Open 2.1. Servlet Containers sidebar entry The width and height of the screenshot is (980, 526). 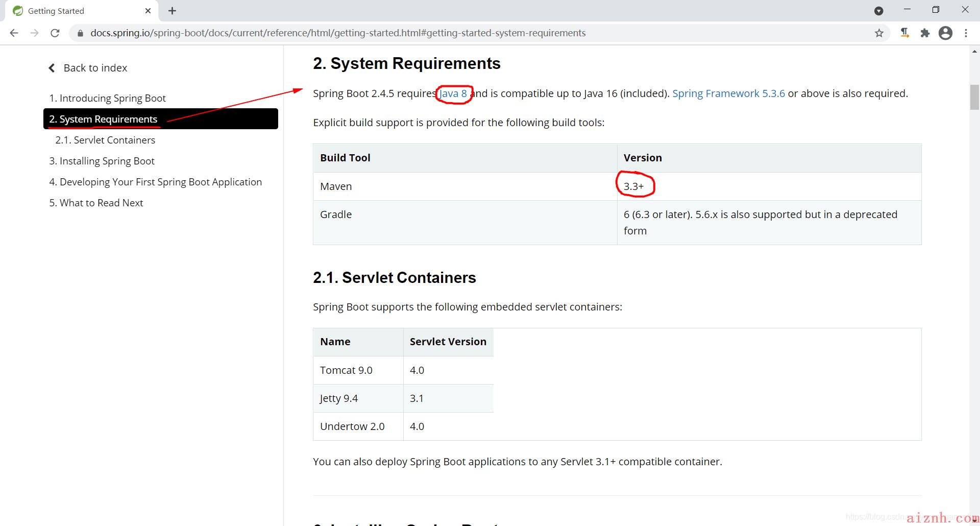coord(105,140)
